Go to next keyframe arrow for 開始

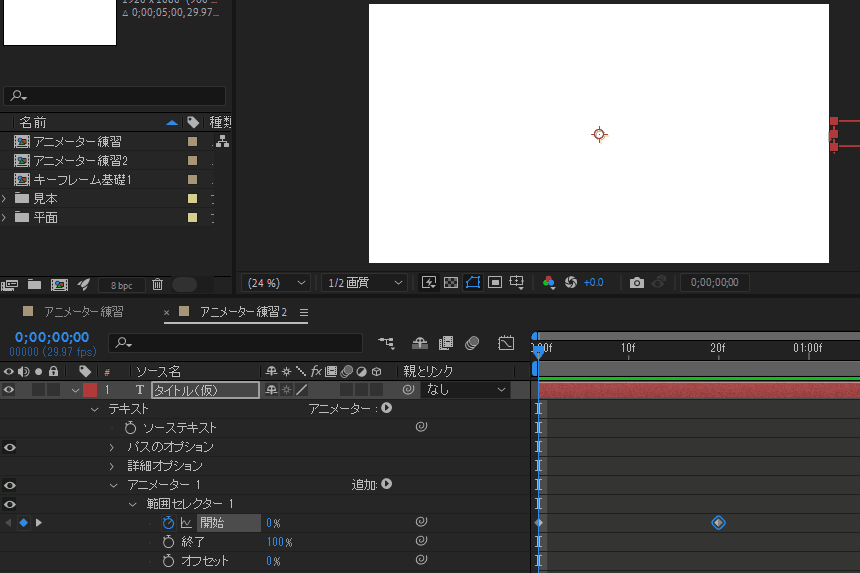point(39,523)
